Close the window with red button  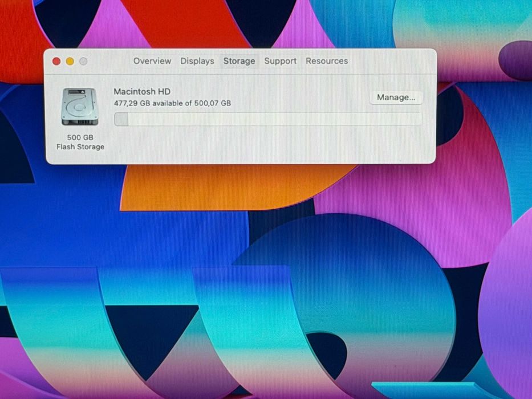click(56, 62)
